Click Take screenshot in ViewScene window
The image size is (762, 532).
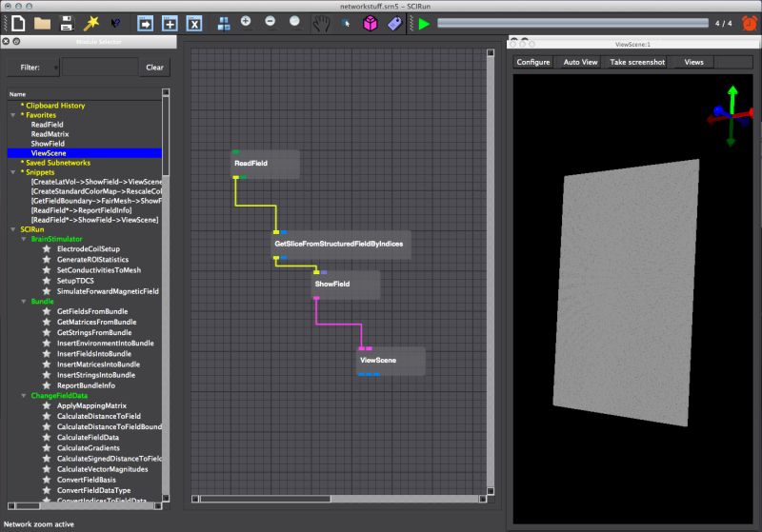[637, 62]
